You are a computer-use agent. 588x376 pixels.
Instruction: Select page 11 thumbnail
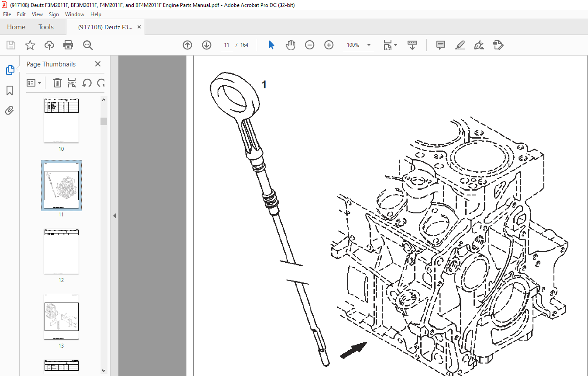tap(61, 185)
